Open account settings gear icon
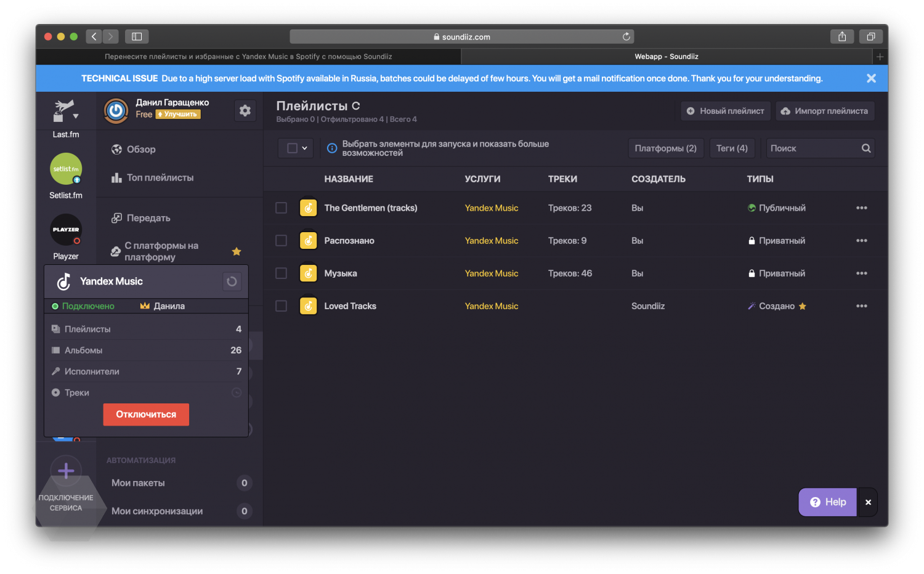Image resolution: width=924 pixels, height=574 pixels. 245,111
